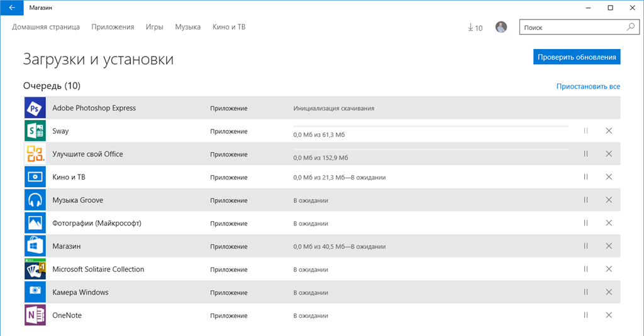Screen dimensions: 644x336
Task: Pause the Sway download
Action: pyautogui.click(x=586, y=131)
